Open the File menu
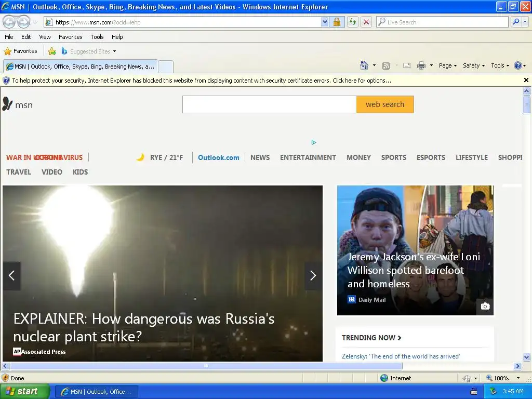Viewport: 532px width, 399px height. (9, 37)
